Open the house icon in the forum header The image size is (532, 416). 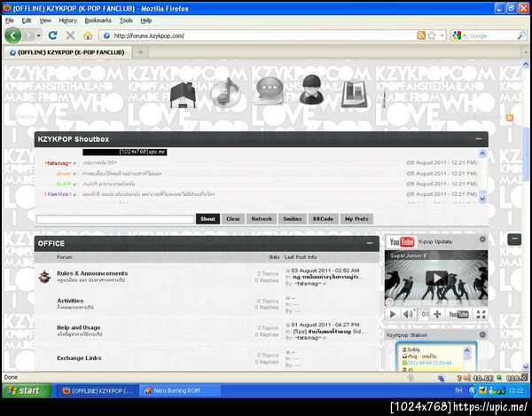[x=183, y=95]
